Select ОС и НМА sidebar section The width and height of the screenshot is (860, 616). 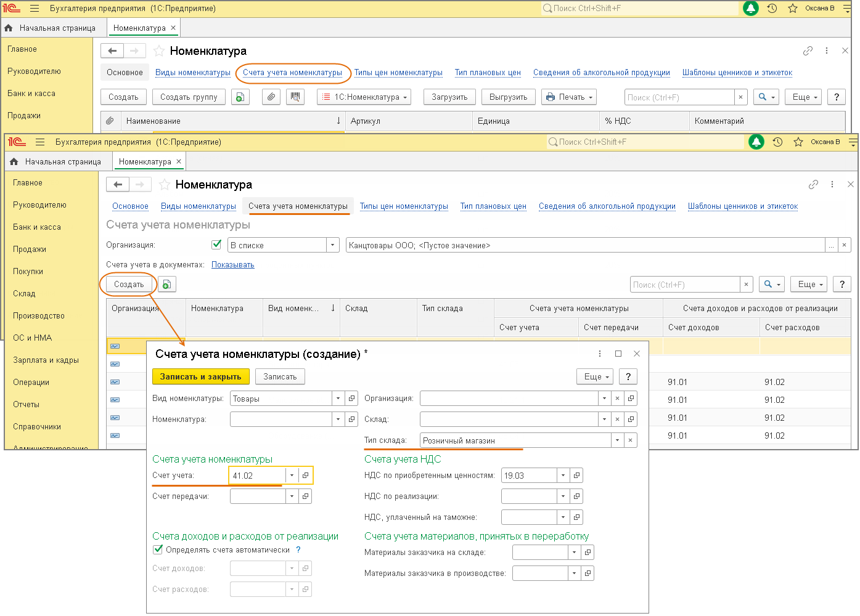pos(33,338)
